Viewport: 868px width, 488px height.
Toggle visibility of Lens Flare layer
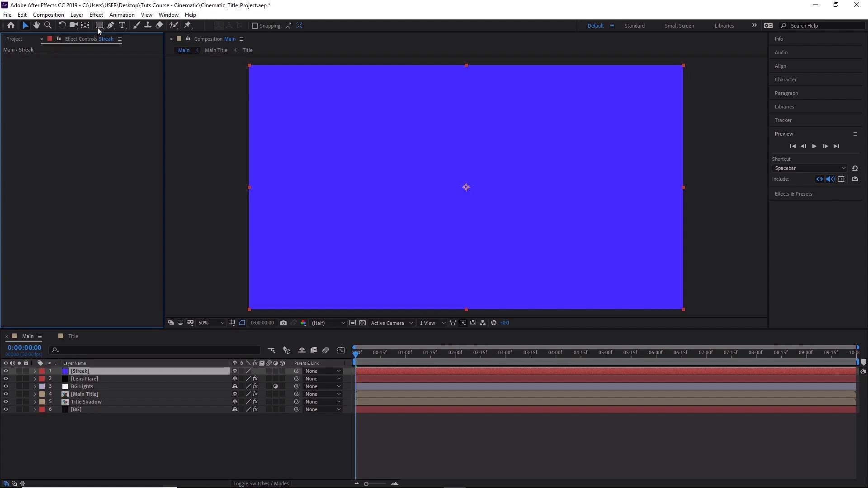point(5,378)
